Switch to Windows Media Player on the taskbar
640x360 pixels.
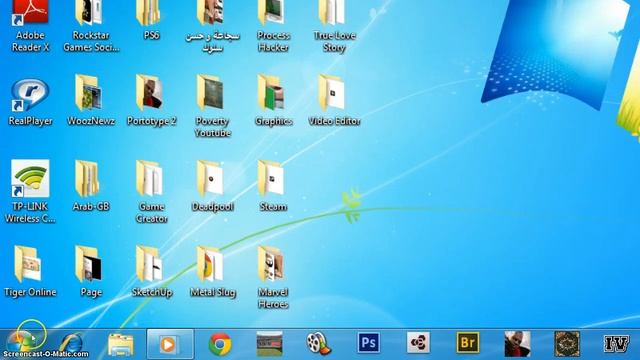pos(170,344)
